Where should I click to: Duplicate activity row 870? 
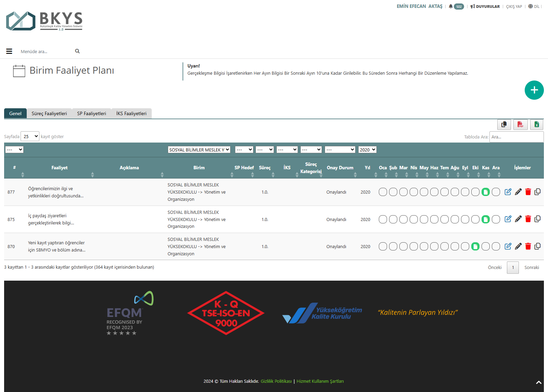(x=537, y=246)
